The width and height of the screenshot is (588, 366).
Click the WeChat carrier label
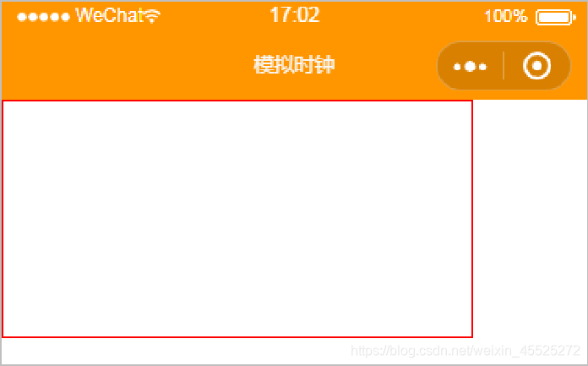pos(110,15)
